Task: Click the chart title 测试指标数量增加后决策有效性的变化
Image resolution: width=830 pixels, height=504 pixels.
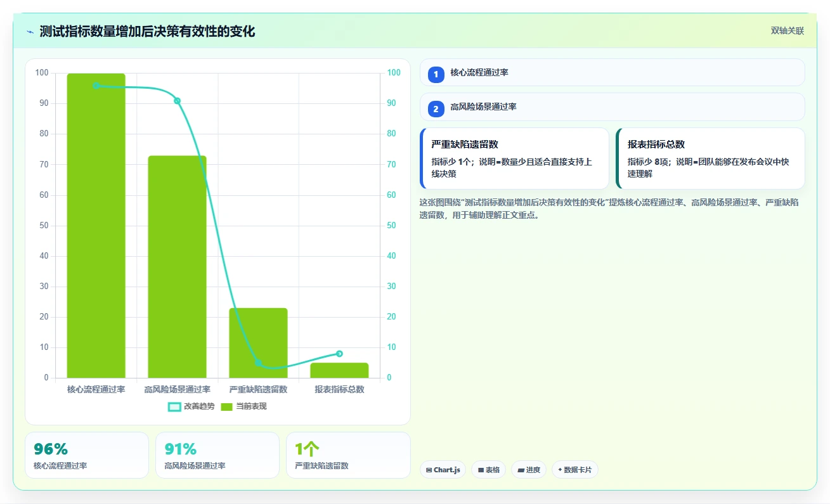Action: pyautogui.click(x=147, y=32)
